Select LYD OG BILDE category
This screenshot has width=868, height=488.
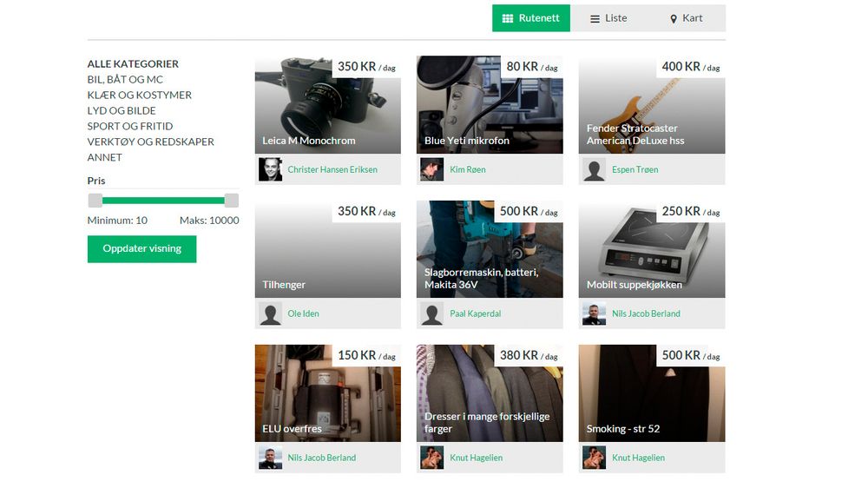122,110
